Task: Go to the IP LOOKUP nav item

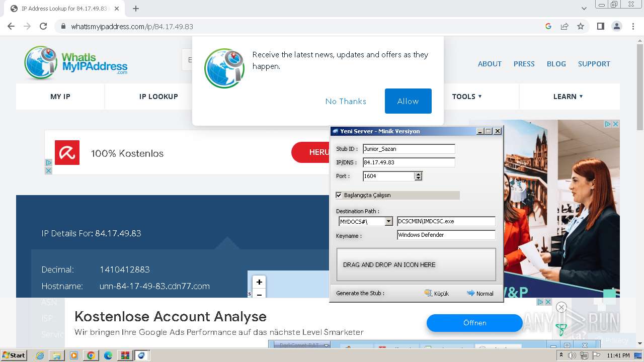Action: coord(158,97)
